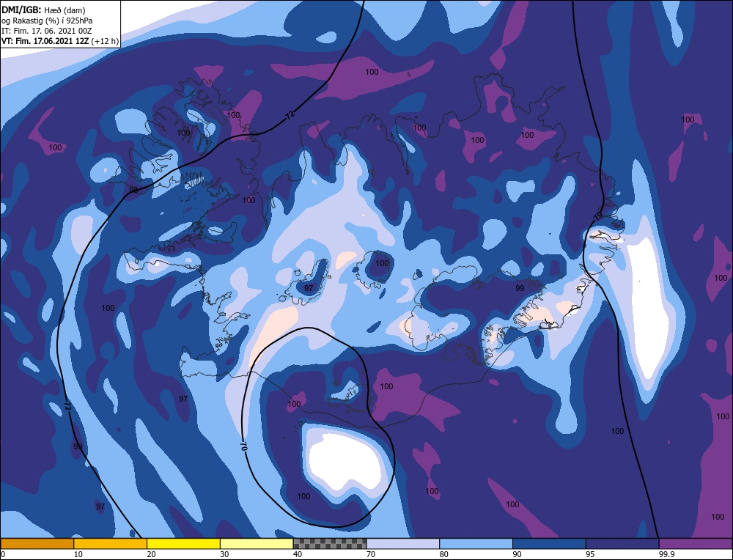
Task: Click the valid time "VT: Fim. 17.06.2021 12Z (+12 h)"
Action: click(x=60, y=41)
